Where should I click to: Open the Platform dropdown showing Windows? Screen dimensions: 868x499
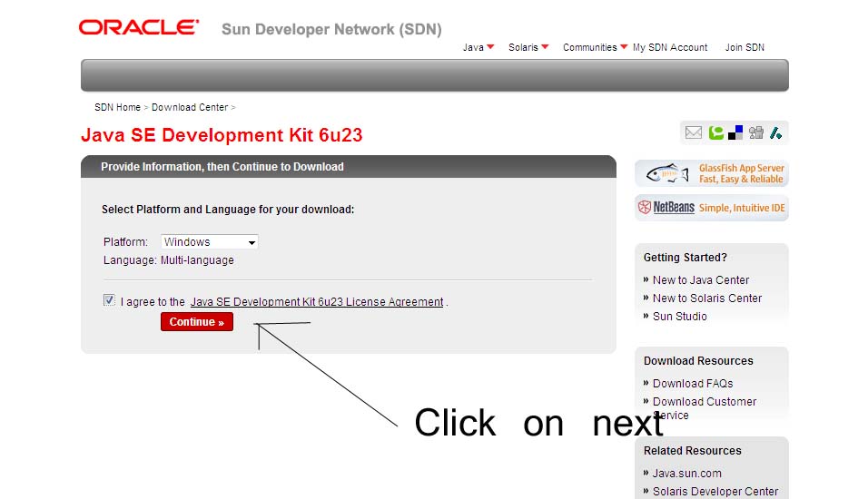click(209, 241)
